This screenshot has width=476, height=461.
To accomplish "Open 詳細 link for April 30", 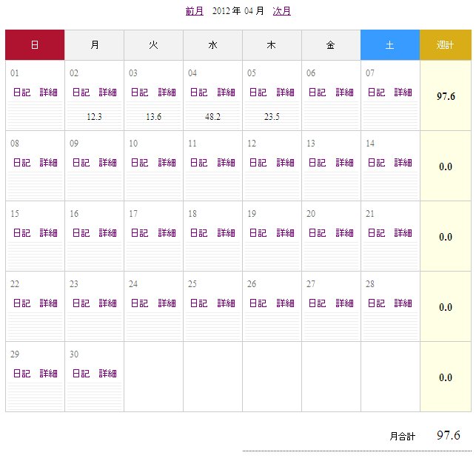I will (x=108, y=374).
